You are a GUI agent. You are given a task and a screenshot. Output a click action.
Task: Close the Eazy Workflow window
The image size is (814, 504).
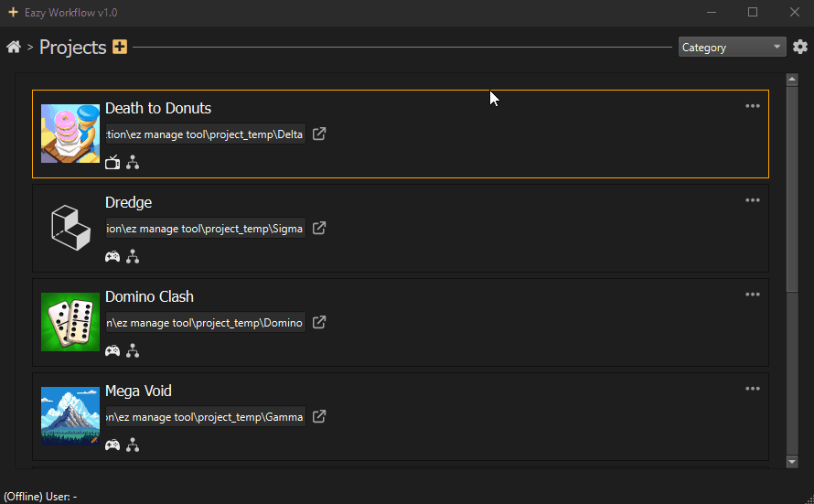794,12
